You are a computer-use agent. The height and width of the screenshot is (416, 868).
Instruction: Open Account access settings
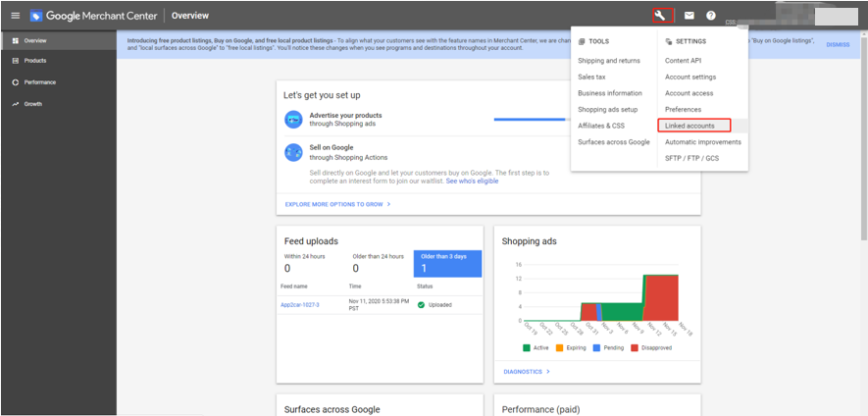[x=689, y=93]
